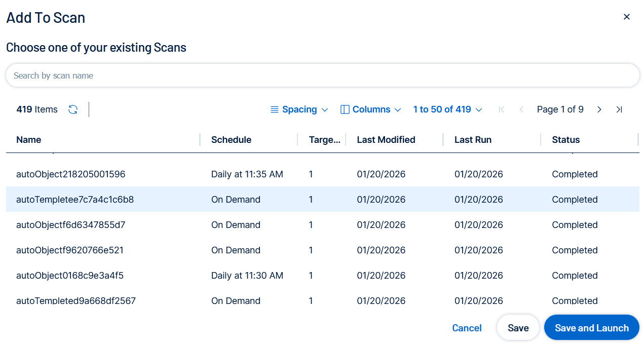Select the autoTempletee7c7a4c1c6b8 row
The height and width of the screenshot is (344, 644).
coord(75,200)
